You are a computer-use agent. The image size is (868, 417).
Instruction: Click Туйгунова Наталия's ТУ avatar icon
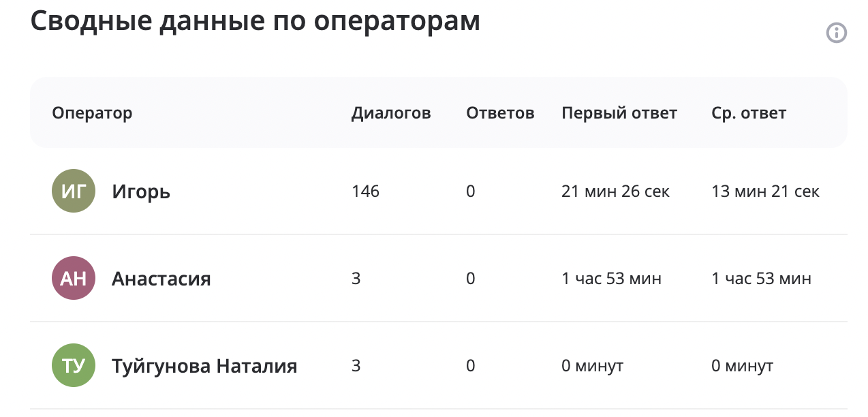[x=74, y=365]
